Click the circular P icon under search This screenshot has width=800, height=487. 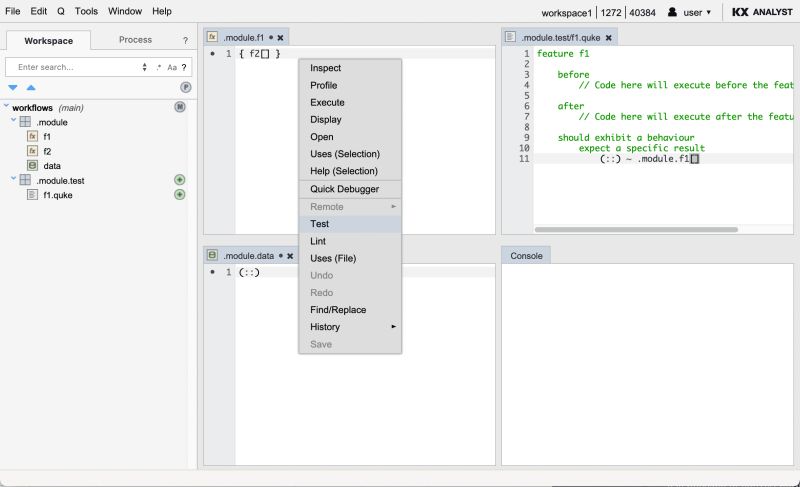(x=186, y=87)
